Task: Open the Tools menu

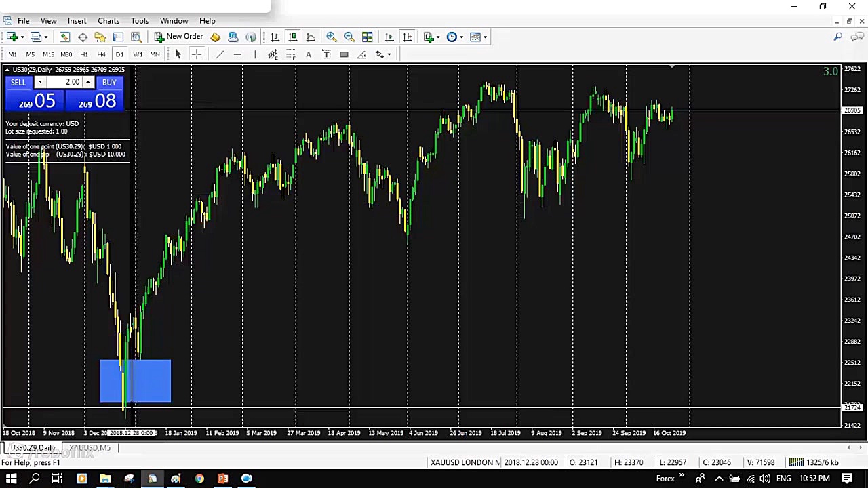Action: pos(140,21)
